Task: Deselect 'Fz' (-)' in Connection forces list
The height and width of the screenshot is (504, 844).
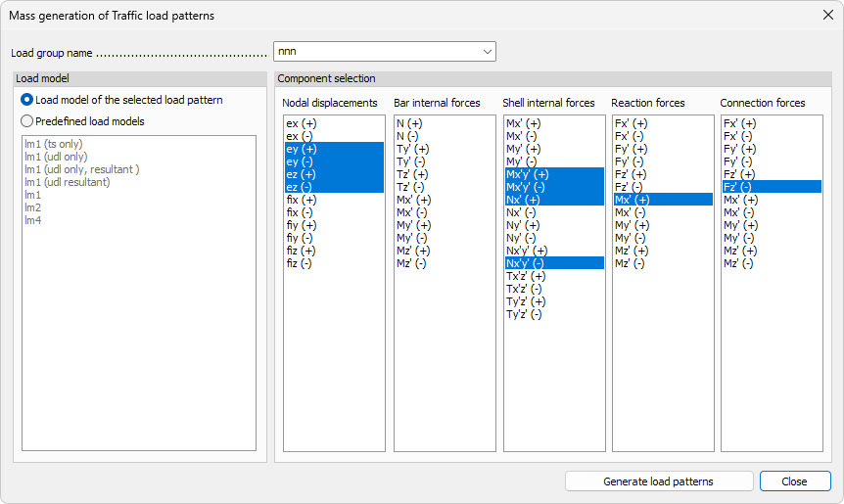Action: [x=739, y=187]
